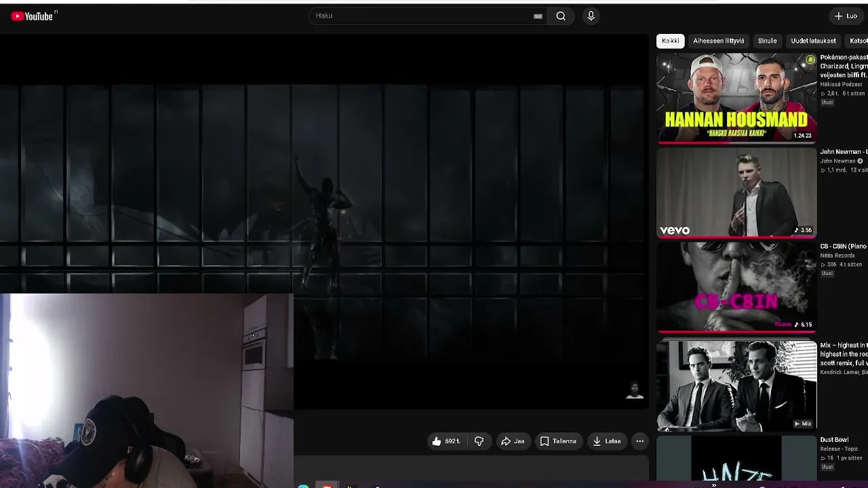Screen dimensions: 868x488
Task: Open the John Newman vevo thumbnail
Action: tap(736, 193)
